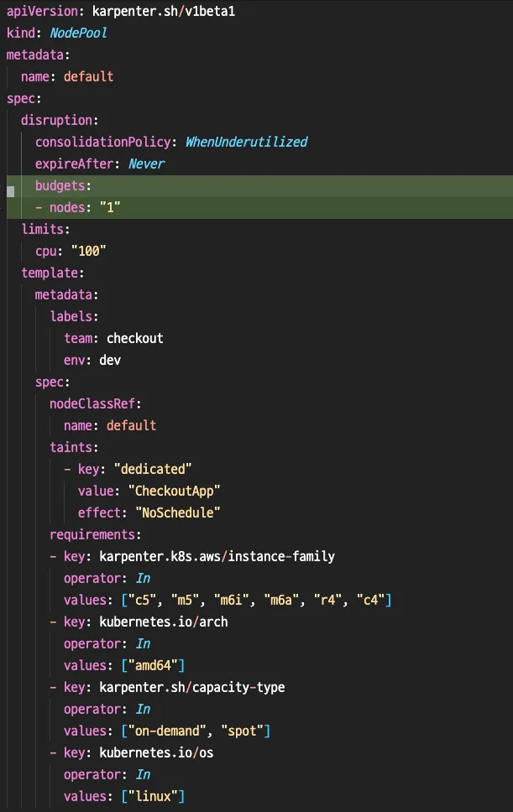
Task: Select the "spot" capacity value
Action: coord(242,731)
